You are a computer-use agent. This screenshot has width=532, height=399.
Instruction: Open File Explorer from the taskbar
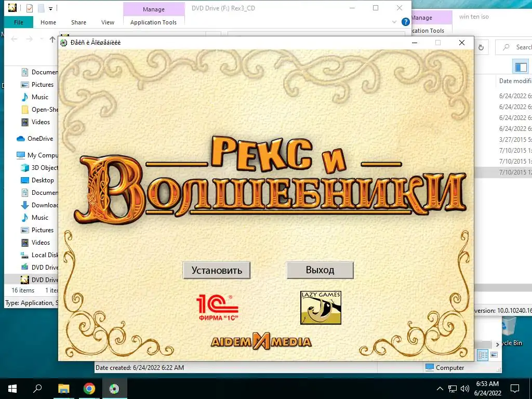[64, 389]
